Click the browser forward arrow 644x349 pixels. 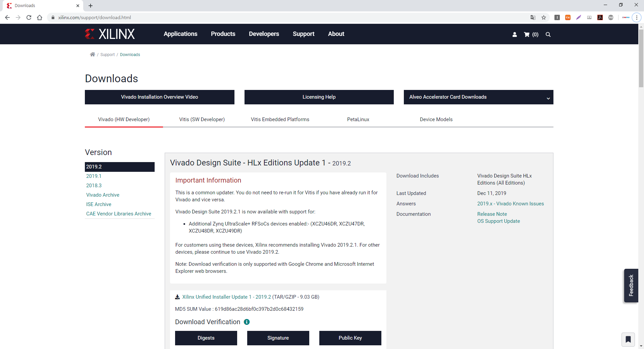[x=18, y=17]
